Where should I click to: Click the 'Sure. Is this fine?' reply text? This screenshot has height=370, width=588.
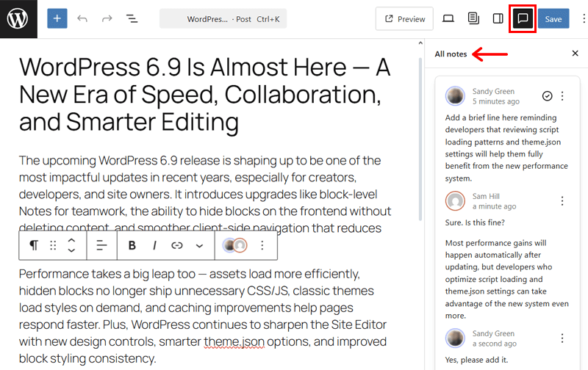point(475,222)
